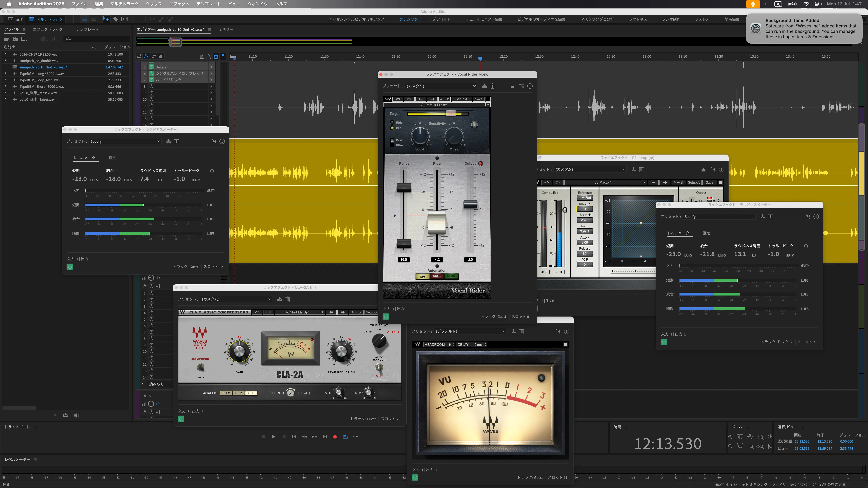Screen dimensions: 868x488
Task: Click the Output fader in Vocal Rider
Action: pyautogui.click(x=470, y=204)
